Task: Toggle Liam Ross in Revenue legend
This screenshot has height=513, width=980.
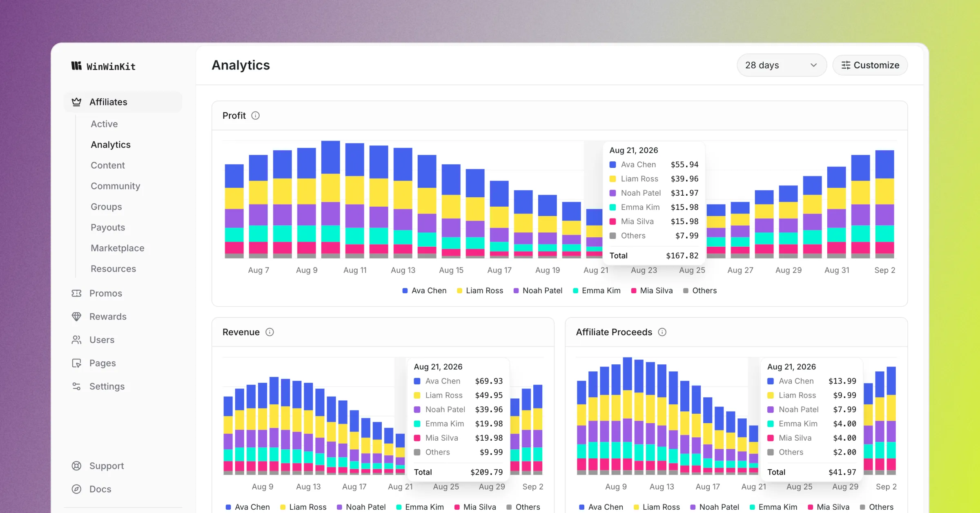Action: coord(303,507)
